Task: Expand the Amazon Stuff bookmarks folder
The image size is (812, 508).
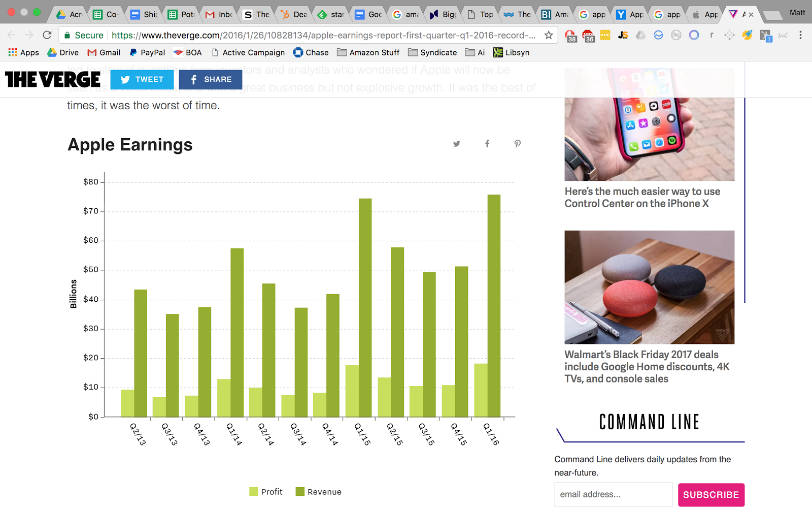Action: pyautogui.click(x=368, y=52)
